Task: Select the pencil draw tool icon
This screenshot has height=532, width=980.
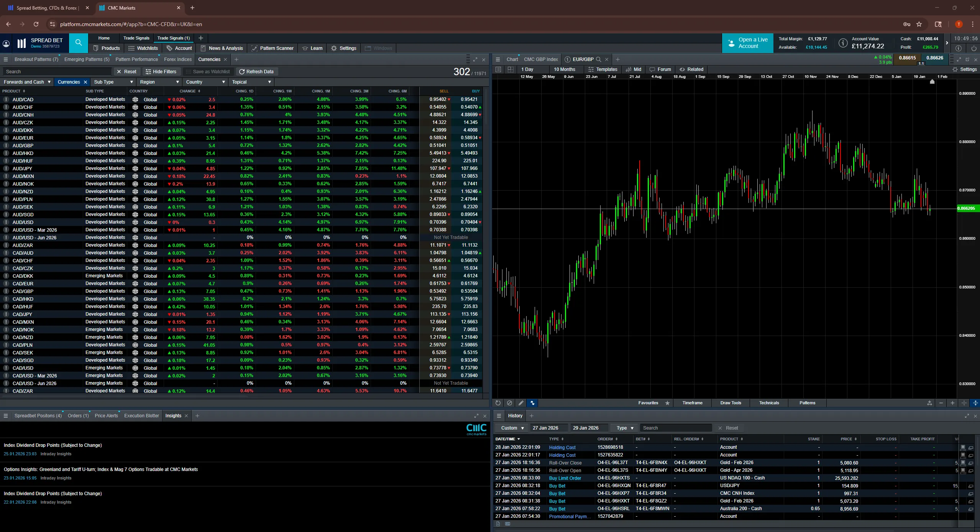Action: (521, 403)
